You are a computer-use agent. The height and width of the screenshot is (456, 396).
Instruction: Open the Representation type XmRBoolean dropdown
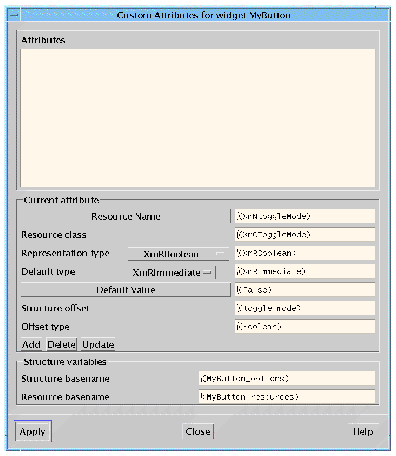click(x=178, y=254)
